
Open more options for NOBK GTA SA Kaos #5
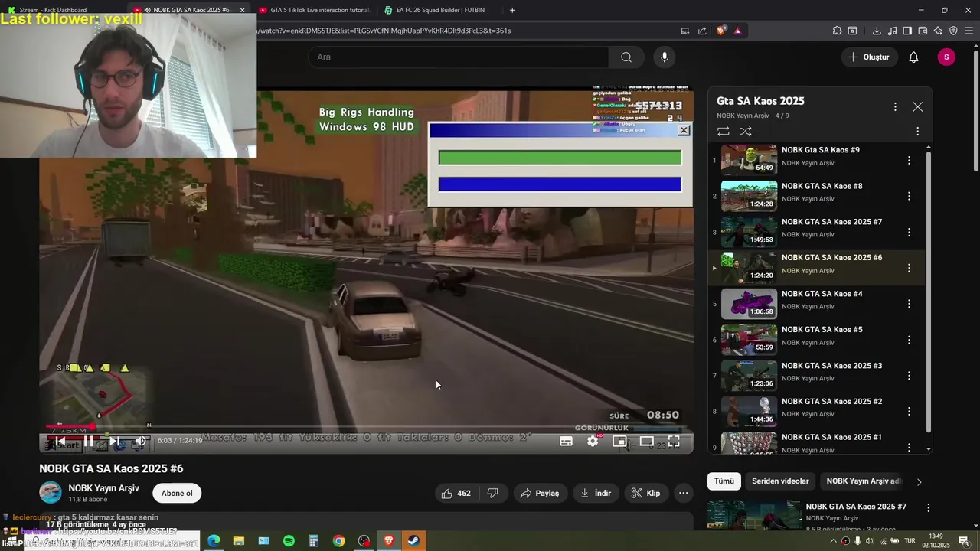(909, 340)
